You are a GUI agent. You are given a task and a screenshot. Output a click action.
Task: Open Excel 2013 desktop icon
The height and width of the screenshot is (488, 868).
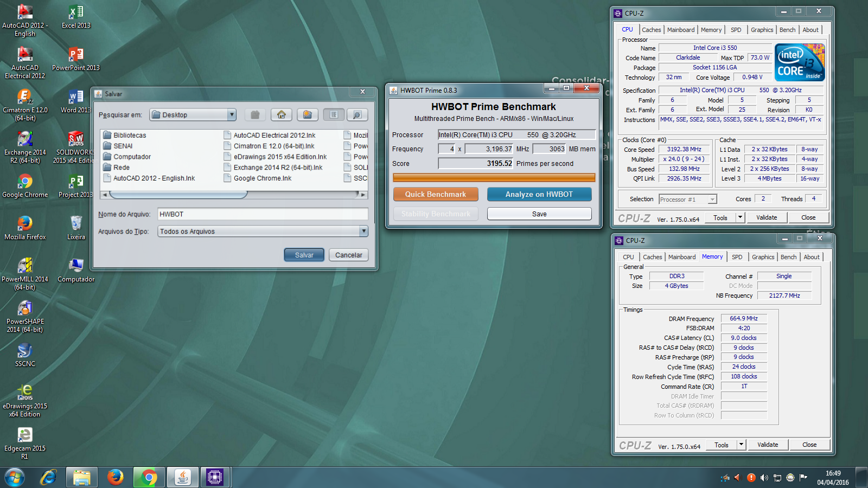tap(76, 16)
